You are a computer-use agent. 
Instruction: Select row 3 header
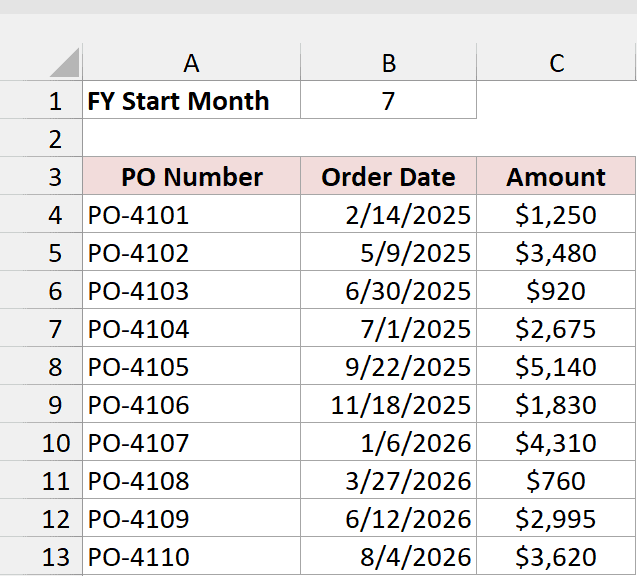(x=41, y=176)
